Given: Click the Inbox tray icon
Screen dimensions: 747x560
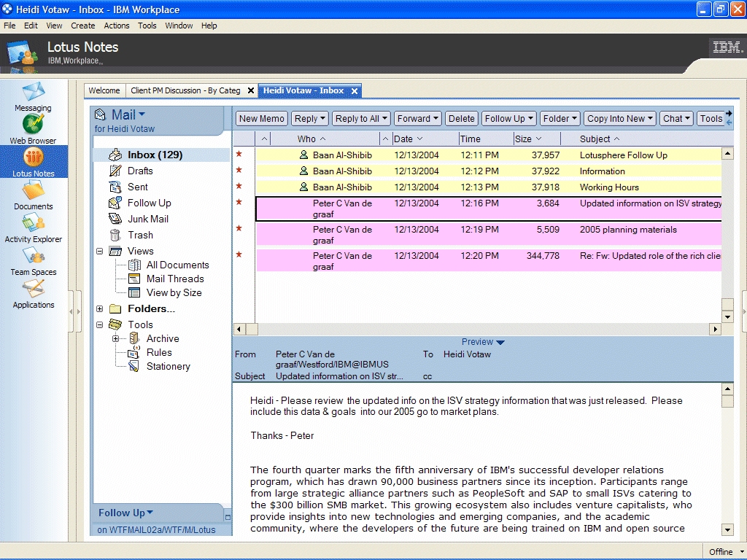Looking at the screenshot, I should 115,155.
